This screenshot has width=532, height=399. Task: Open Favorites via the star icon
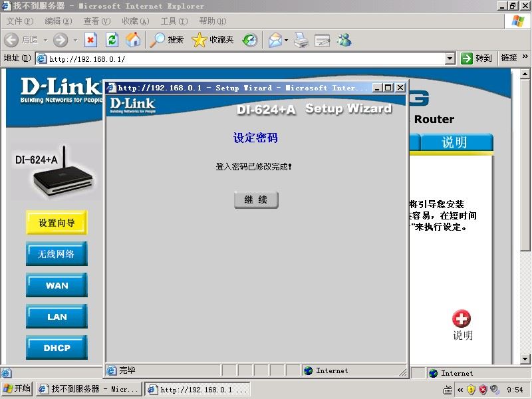(199, 40)
